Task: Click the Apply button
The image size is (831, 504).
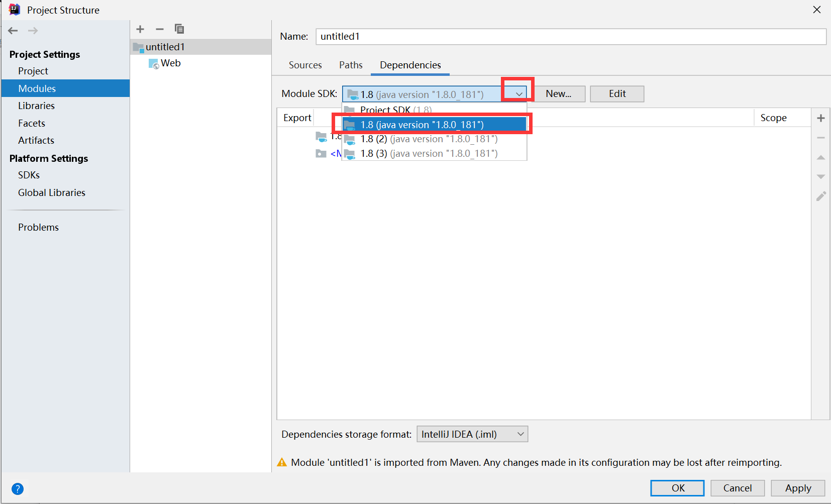Action: coord(798,488)
